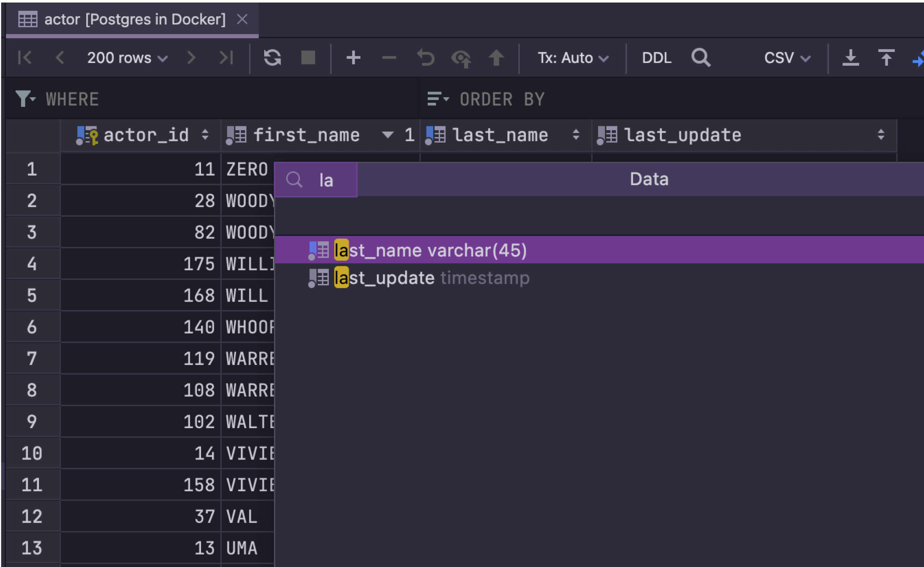Select last_name varchar(45) in popup list
924x567 pixels.
[430, 250]
